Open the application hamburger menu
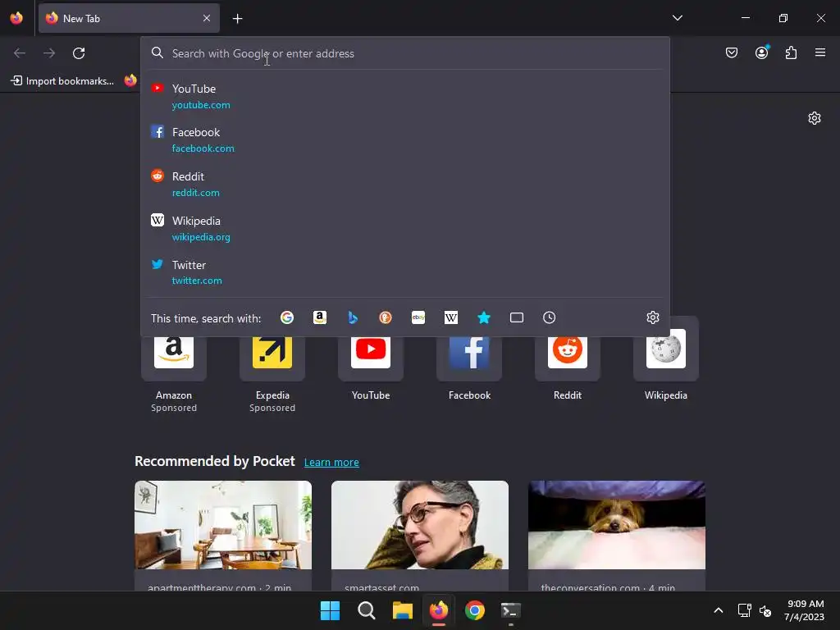The height and width of the screenshot is (630, 840). pyautogui.click(x=820, y=52)
